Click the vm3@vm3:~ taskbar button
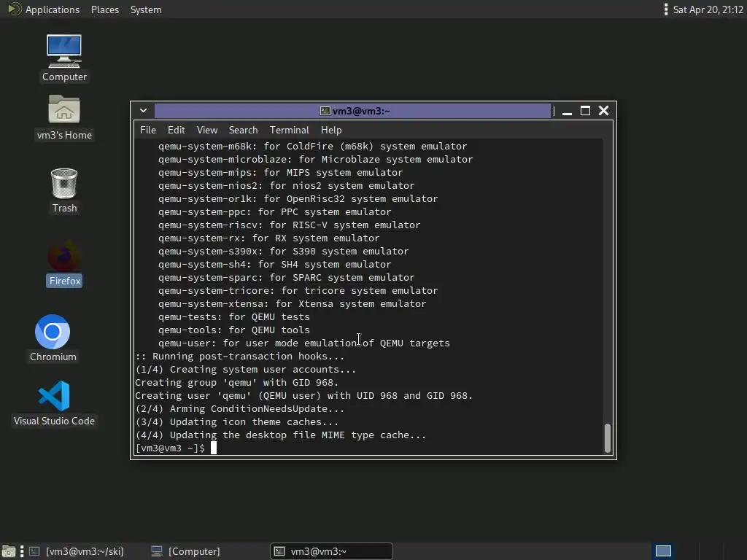The image size is (747, 560). point(332,551)
